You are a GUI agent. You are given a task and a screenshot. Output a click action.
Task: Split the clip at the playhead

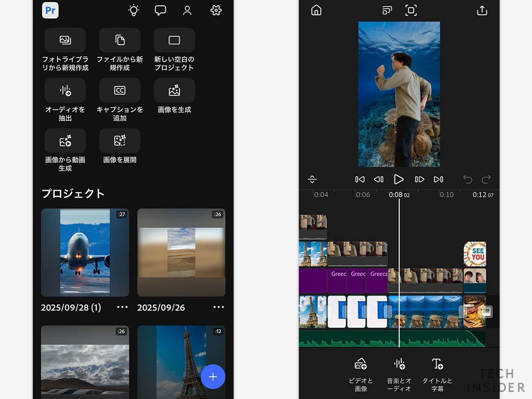point(313,179)
